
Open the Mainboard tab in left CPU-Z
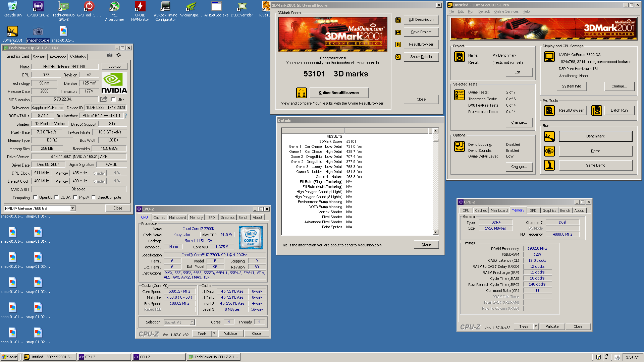(177, 218)
